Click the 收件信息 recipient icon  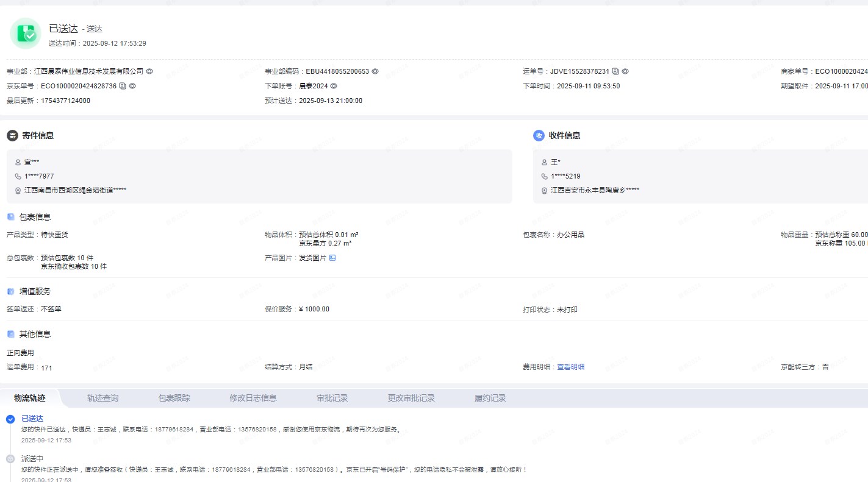click(539, 135)
